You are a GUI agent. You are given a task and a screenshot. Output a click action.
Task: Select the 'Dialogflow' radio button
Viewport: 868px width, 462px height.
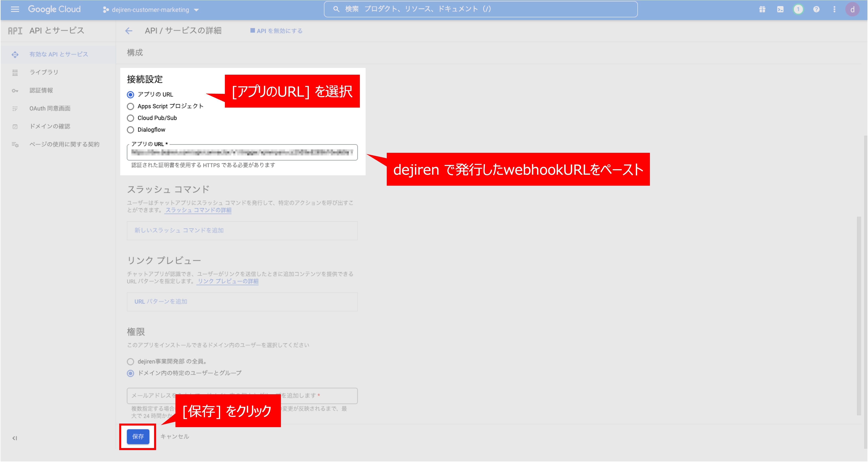130,130
